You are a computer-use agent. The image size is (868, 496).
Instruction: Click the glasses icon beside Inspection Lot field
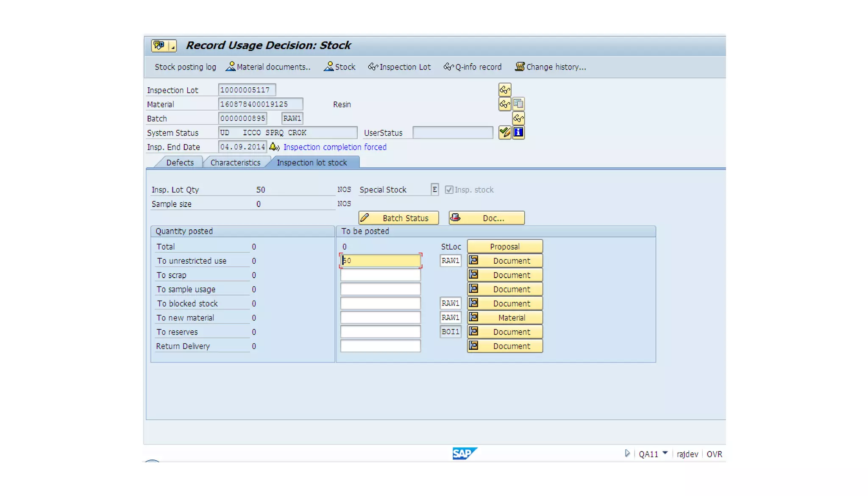click(504, 90)
